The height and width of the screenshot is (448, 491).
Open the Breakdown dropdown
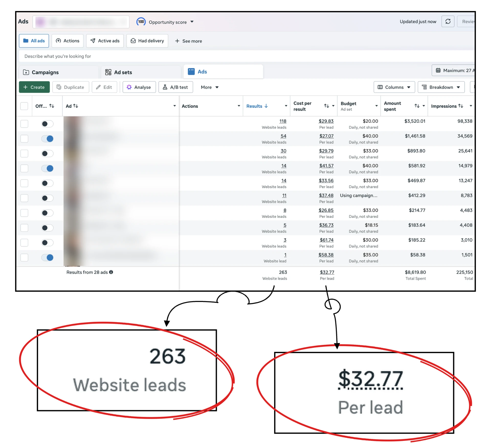[x=441, y=87]
